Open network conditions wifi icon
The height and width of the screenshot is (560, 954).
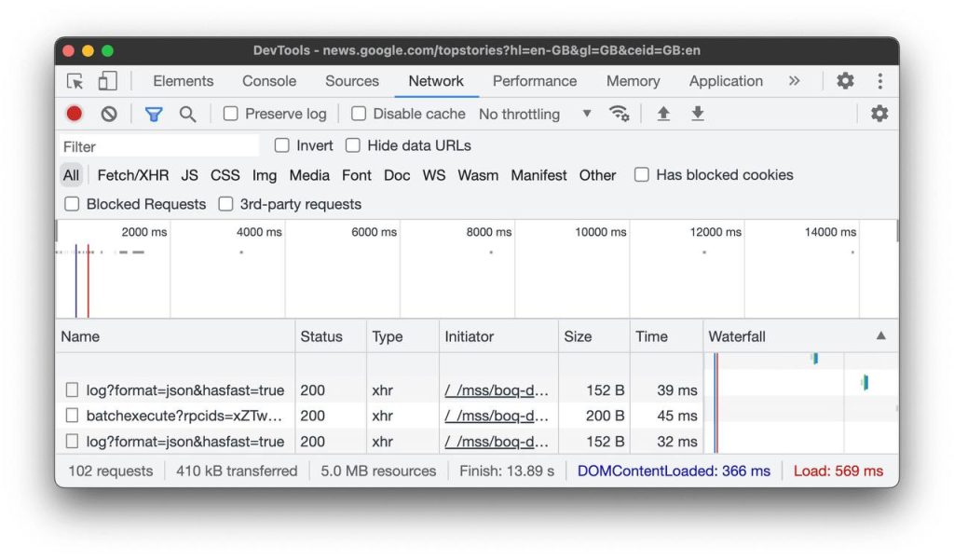click(619, 114)
